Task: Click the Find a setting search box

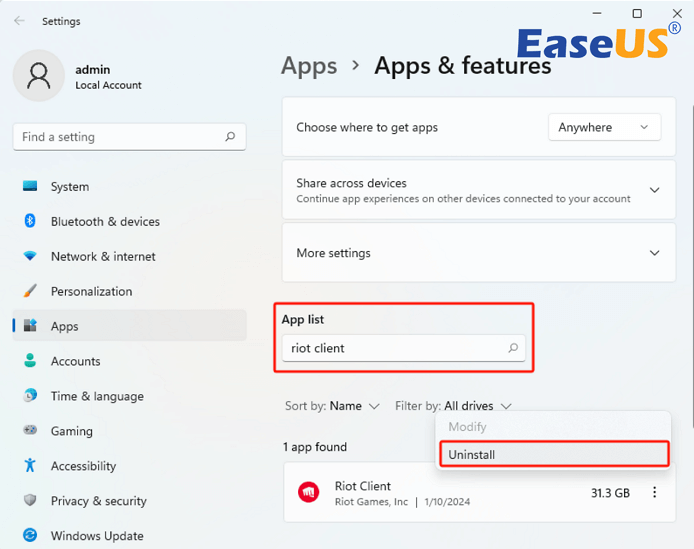Action: (128, 137)
